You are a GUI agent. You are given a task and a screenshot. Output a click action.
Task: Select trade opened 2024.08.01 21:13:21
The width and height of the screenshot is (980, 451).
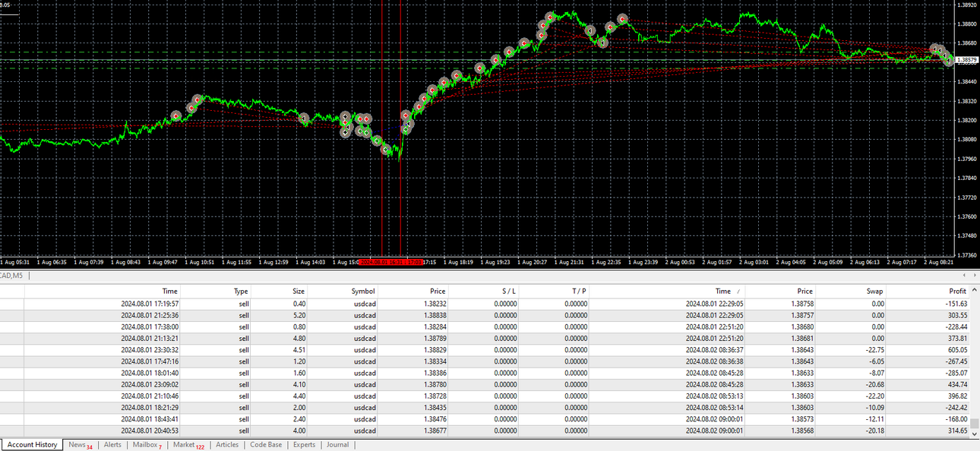pos(485,338)
